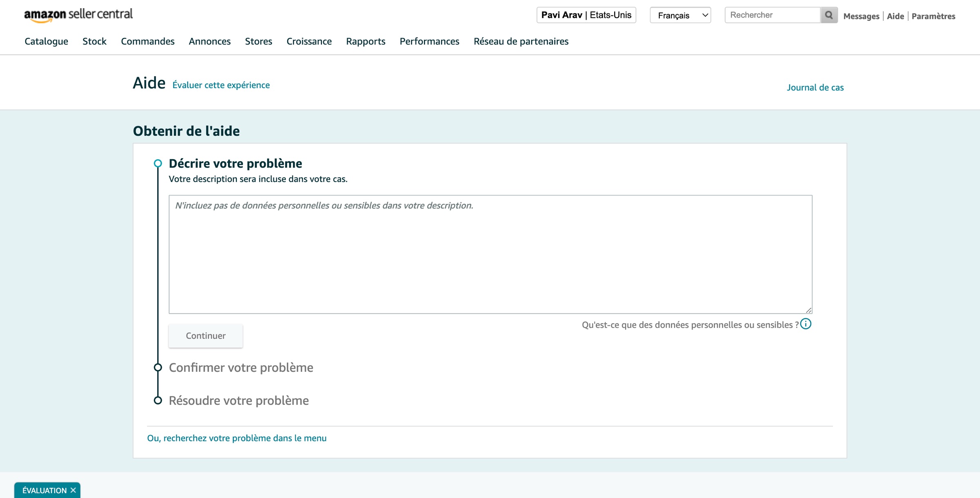Click Évaluer cette expérience link

click(x=221, y=85)
